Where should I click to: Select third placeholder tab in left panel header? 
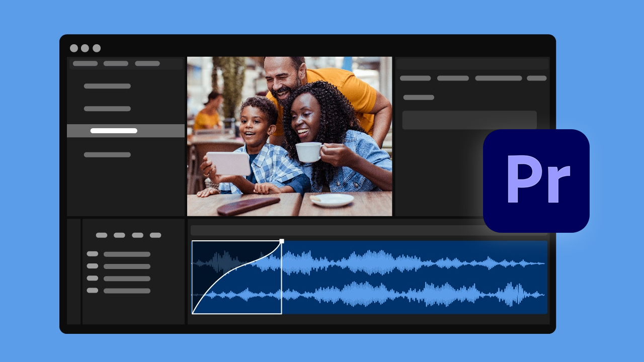tap(147, 64)
